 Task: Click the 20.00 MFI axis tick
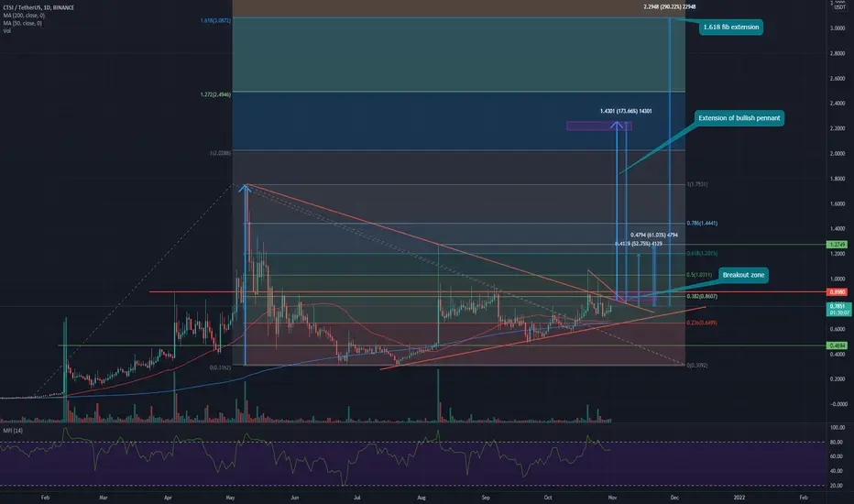[x=838, y=486]
